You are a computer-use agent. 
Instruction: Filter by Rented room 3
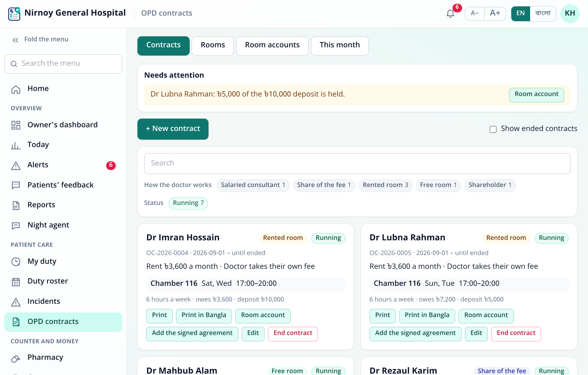click(385, 185)
